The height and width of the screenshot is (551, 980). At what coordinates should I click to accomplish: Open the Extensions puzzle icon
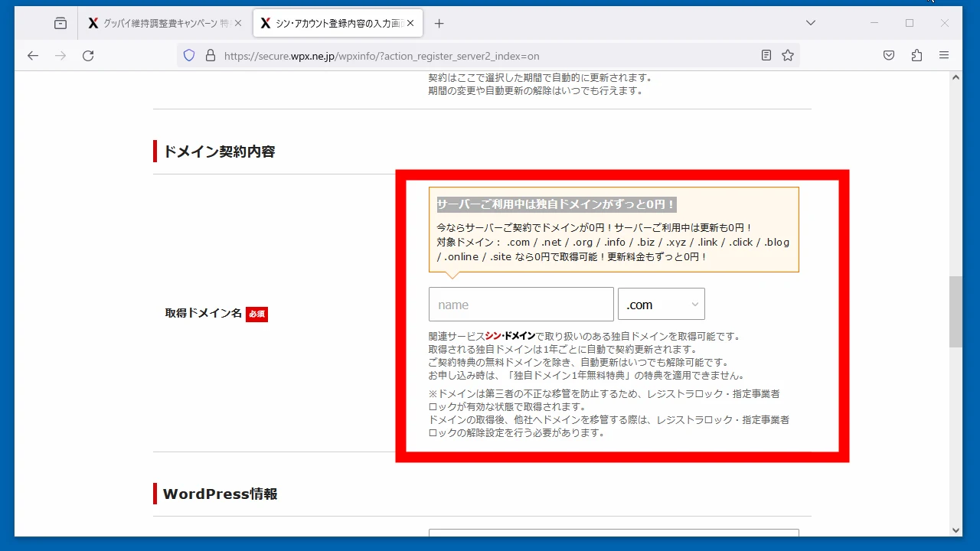coord(916,55)
